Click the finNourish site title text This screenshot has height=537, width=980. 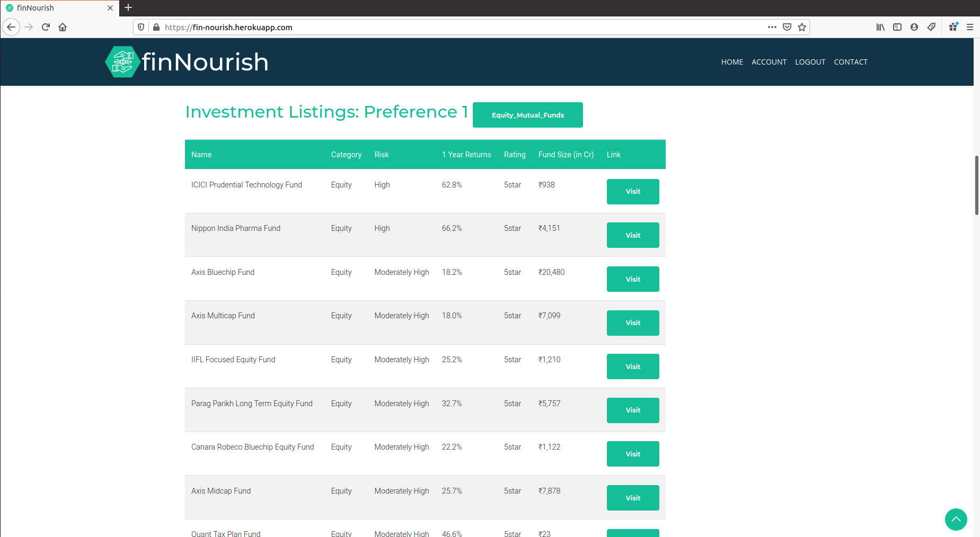pos(205,62)
